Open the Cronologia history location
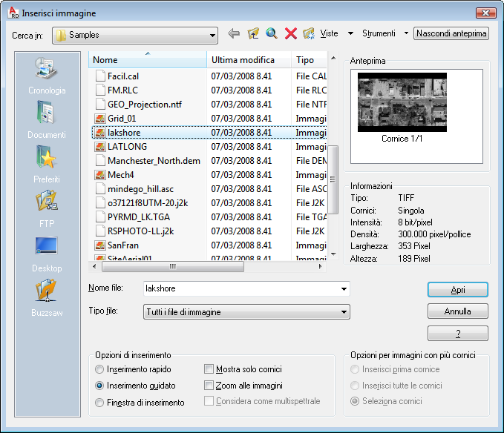Viewport: 504px width, 433px height. point(47,76)
